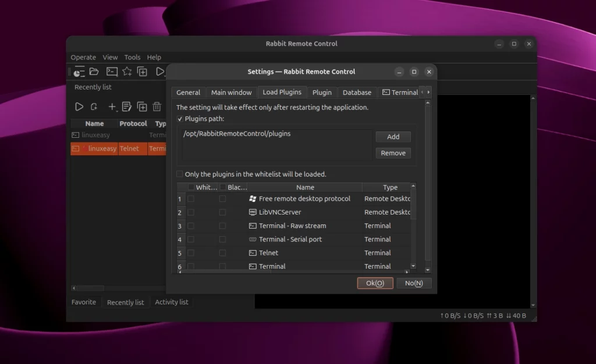Click the terminal icon of the grey linuxeasy row
This screenshot has width=596, height=364.
click(x=75, y=135)
